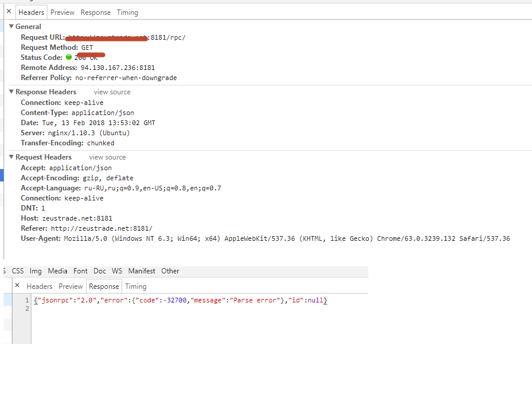Click the General section heading
Image resolution: width=532 pixels, height=395 pixels.
click(28, 27)
